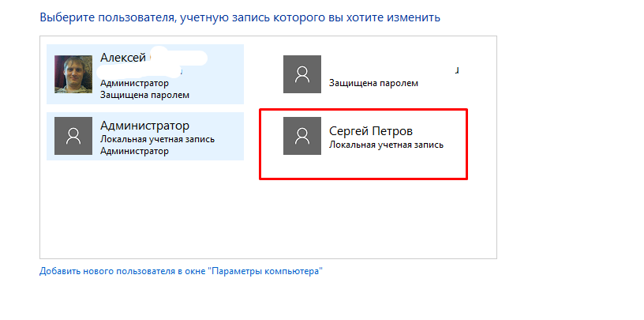
Task: Click Сергей Петров's avatar icon
Action: (302, 136)
